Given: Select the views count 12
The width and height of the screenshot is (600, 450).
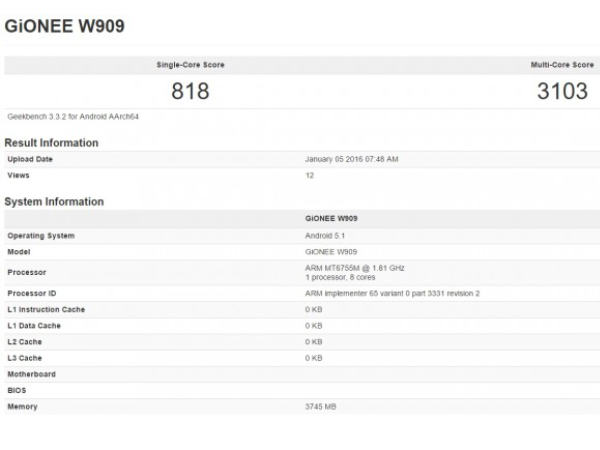Looking at the screenshot, I should pos(310,176).
